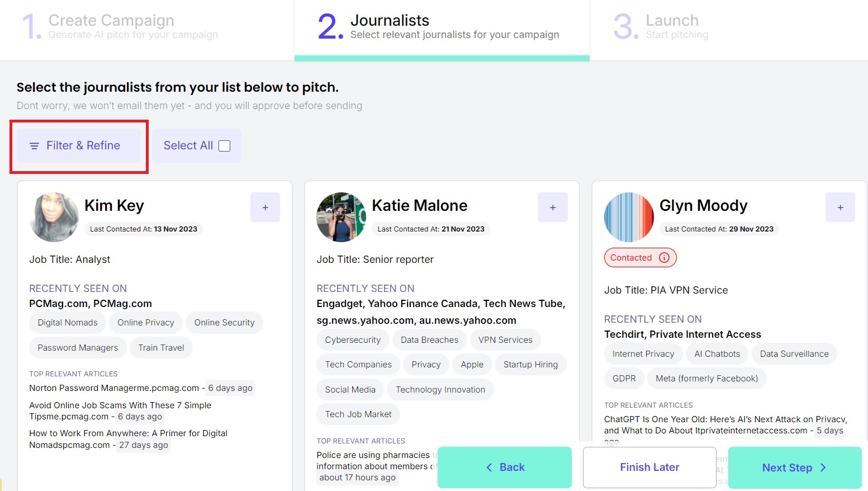Open Kim Key's profile photo
The image size is (868, 491).
54,217
